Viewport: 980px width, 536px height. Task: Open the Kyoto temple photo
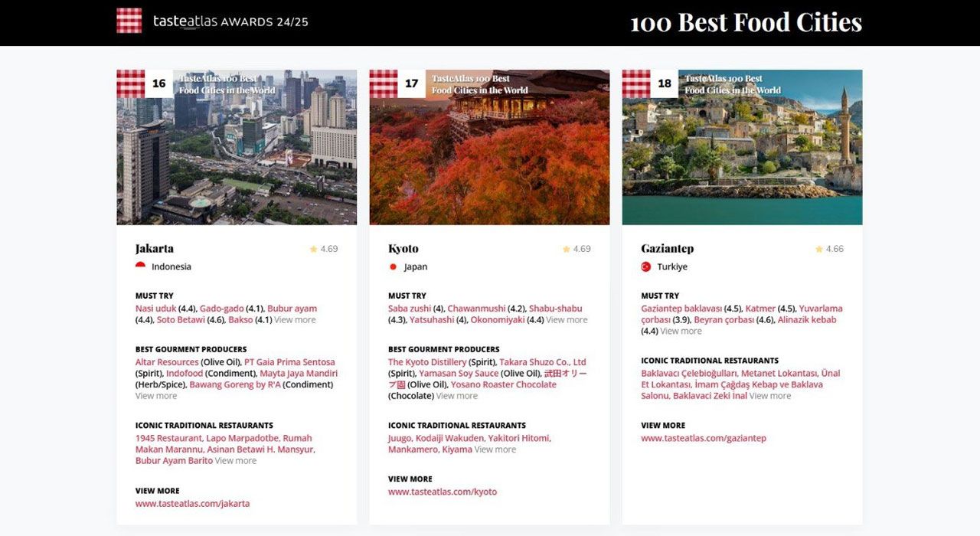[489, 147]
